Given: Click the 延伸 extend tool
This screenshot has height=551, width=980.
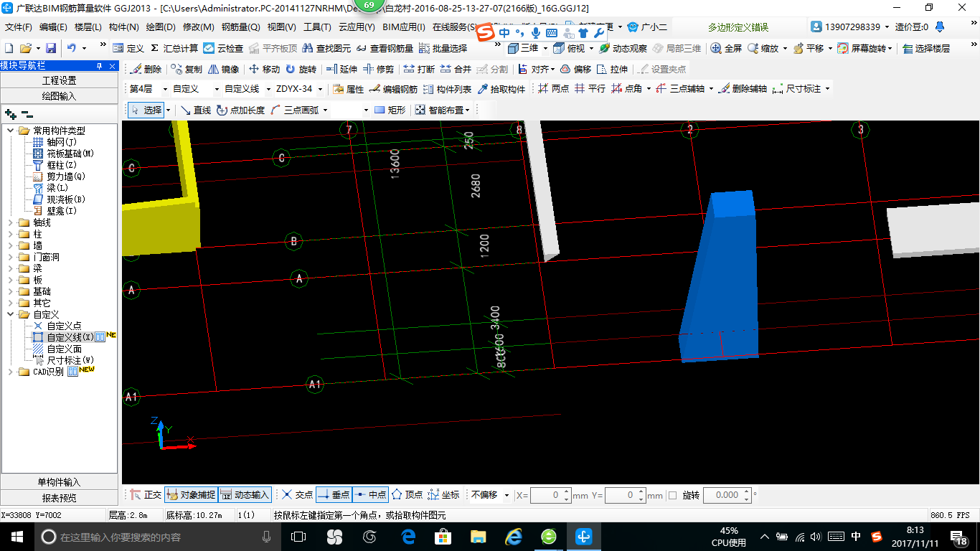Looking at the screenshot, I should [x=341, y=70].
